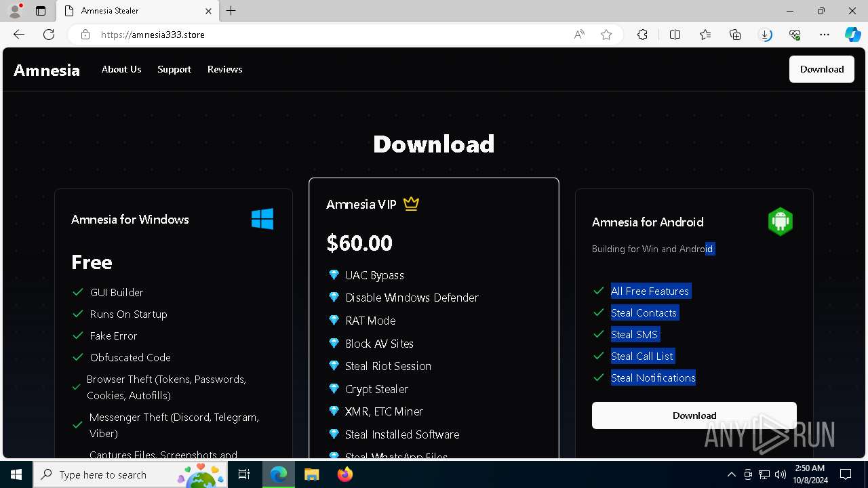Open the Downloads icon in toolbar

[x=765, y=35]
